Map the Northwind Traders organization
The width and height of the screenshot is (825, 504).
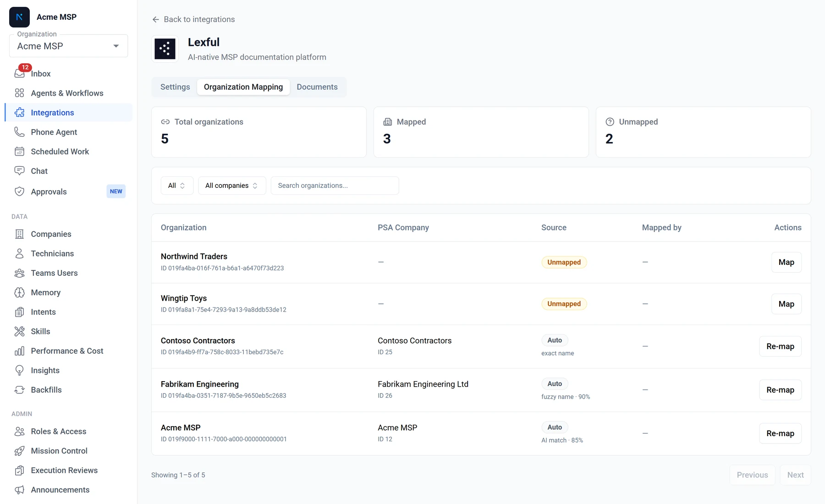click(786, 262)
